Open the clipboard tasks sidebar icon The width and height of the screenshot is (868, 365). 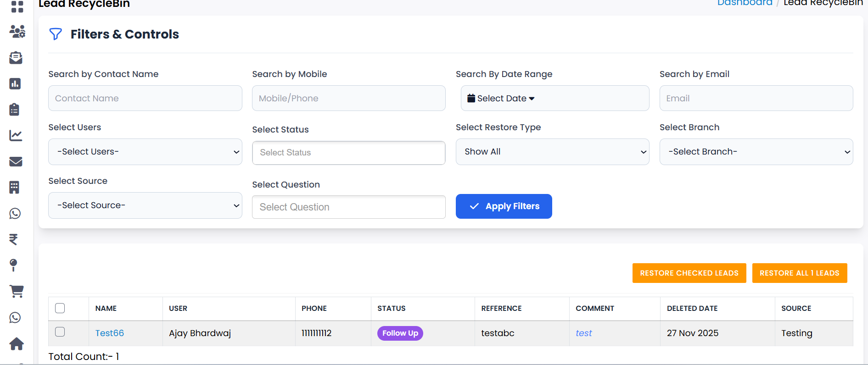(15, 109)
